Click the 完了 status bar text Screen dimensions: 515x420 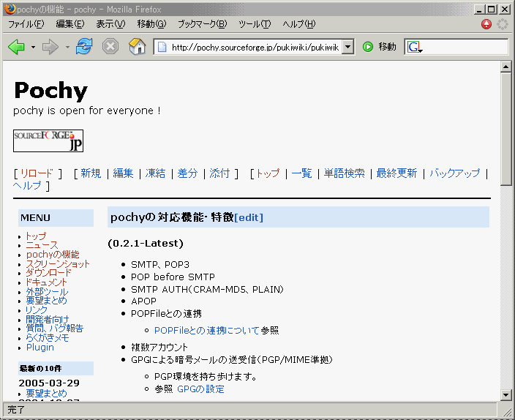pyautogui.click(x=16, y=410)
